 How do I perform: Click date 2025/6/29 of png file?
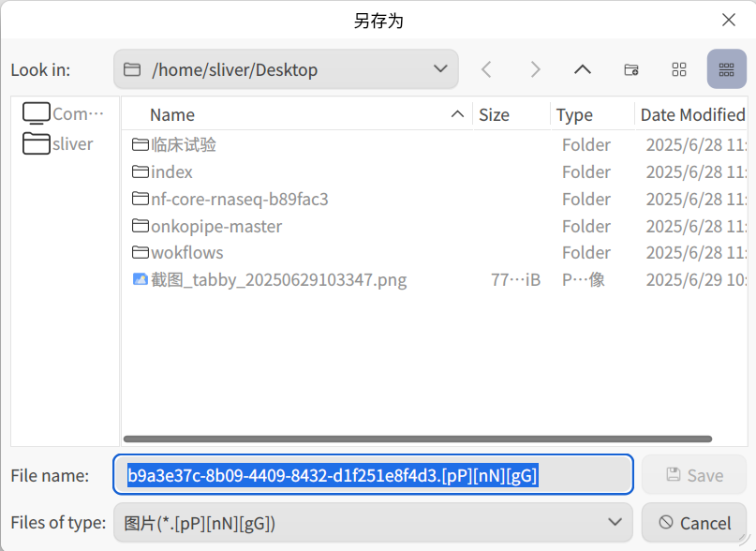click(x=696, y=279)
